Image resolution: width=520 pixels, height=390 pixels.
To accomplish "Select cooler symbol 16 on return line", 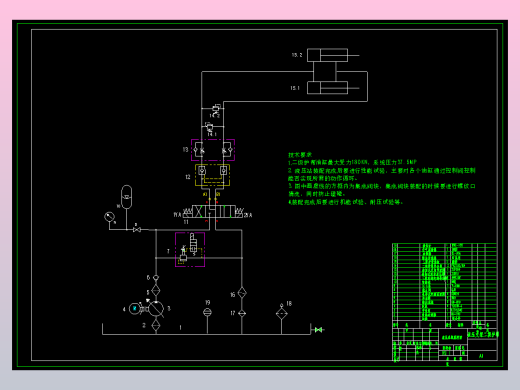I will tap(242, 293).
